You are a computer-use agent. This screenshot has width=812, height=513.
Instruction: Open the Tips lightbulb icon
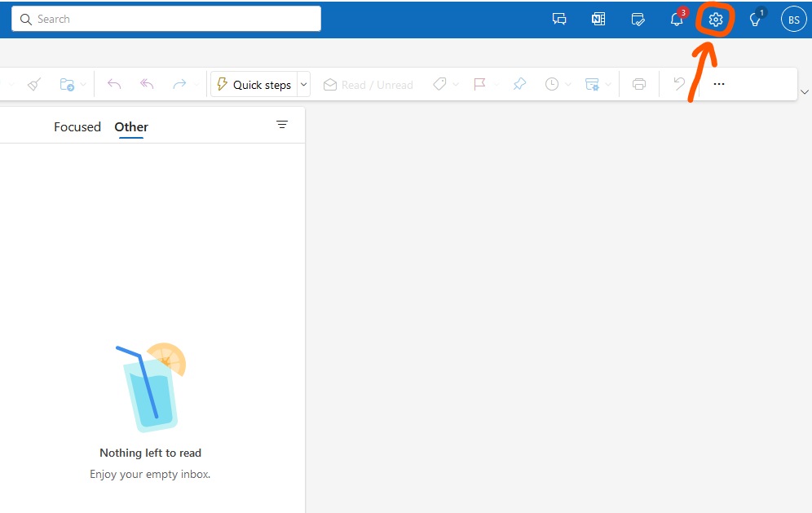[x=754, y=19]
